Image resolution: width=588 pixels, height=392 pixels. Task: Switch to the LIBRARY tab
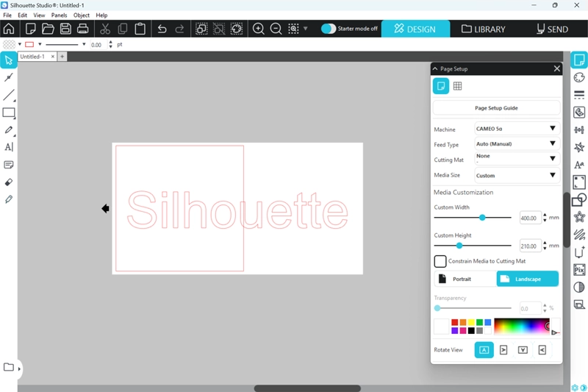click(x=483, y=29)
